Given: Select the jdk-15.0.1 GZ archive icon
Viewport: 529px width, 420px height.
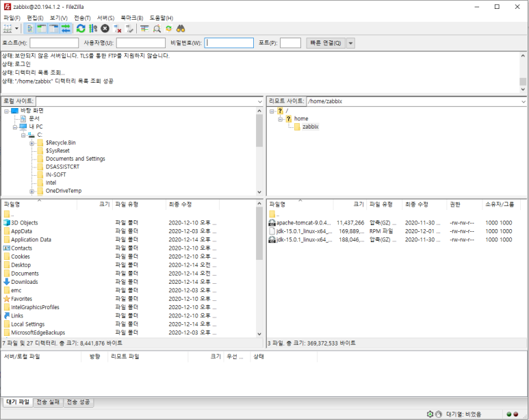Looking at the screenshot, I should (272, 239).
